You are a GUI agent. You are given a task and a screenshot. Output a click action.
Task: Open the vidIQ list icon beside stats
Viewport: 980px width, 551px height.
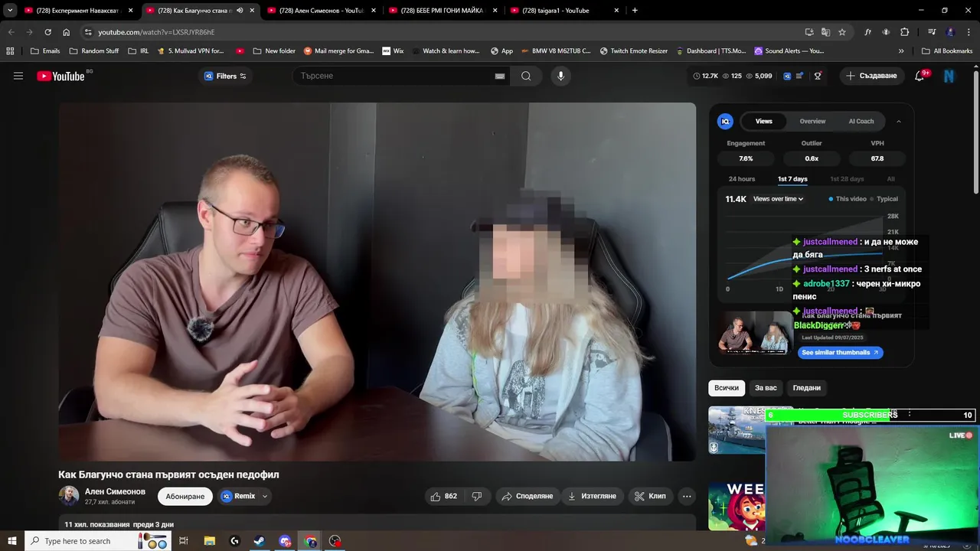coord(800,76)
